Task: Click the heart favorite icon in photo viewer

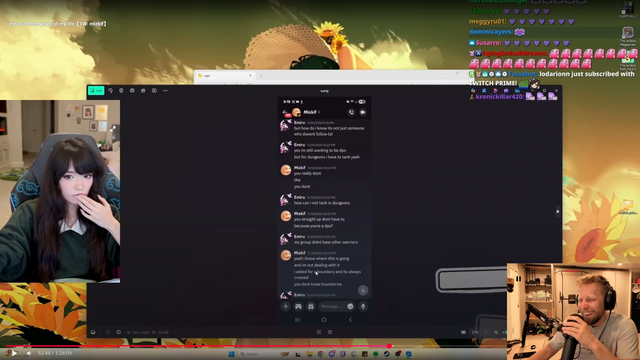Action: coord(108,332)
